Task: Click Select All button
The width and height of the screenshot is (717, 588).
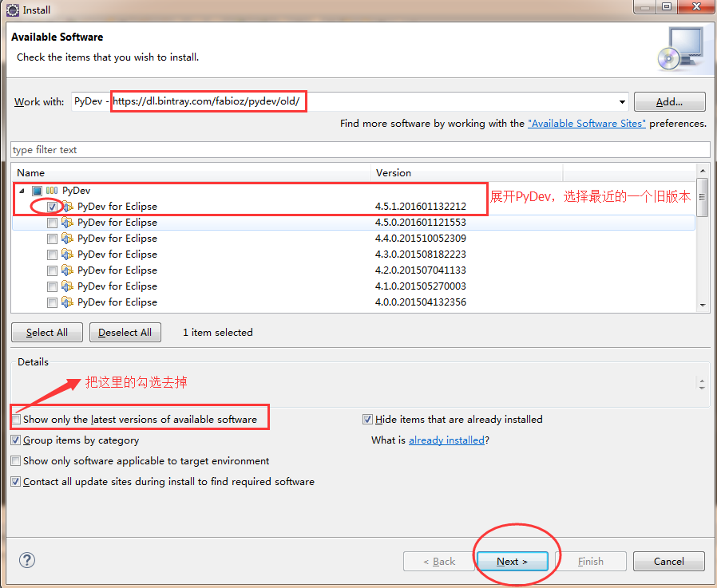Action: 47,332
